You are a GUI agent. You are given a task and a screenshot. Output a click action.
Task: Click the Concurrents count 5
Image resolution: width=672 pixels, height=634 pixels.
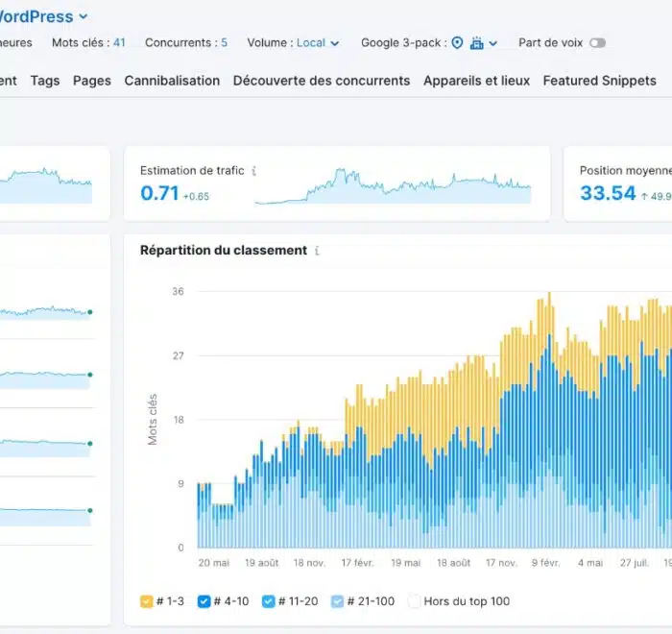tap(224, 43)
